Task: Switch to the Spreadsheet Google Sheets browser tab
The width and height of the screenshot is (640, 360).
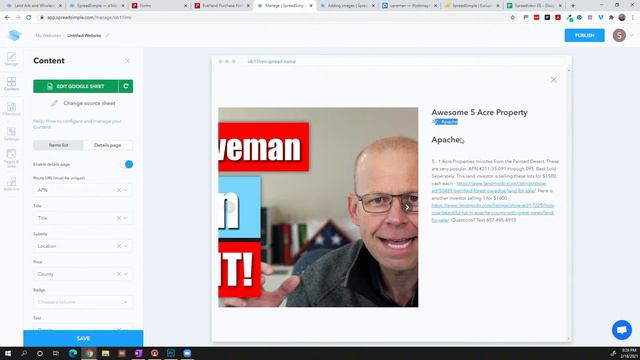Action: point(535,6)
